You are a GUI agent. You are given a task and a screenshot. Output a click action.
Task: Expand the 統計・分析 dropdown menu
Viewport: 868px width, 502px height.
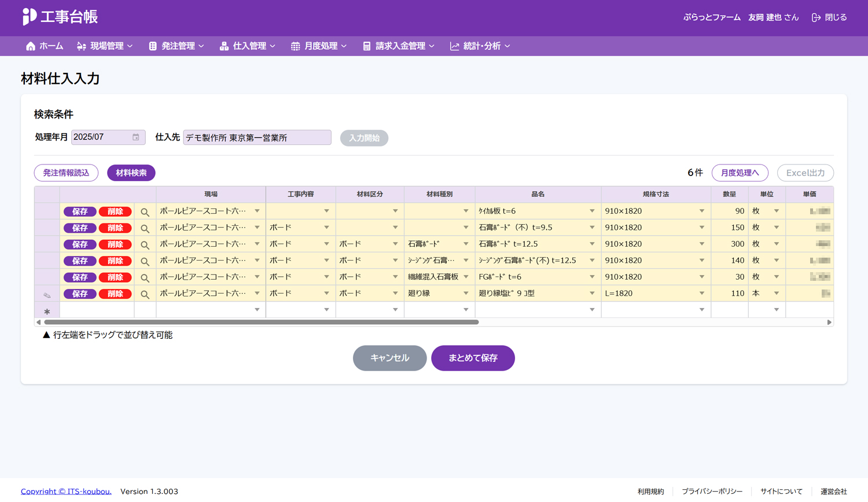click(480, 46)
